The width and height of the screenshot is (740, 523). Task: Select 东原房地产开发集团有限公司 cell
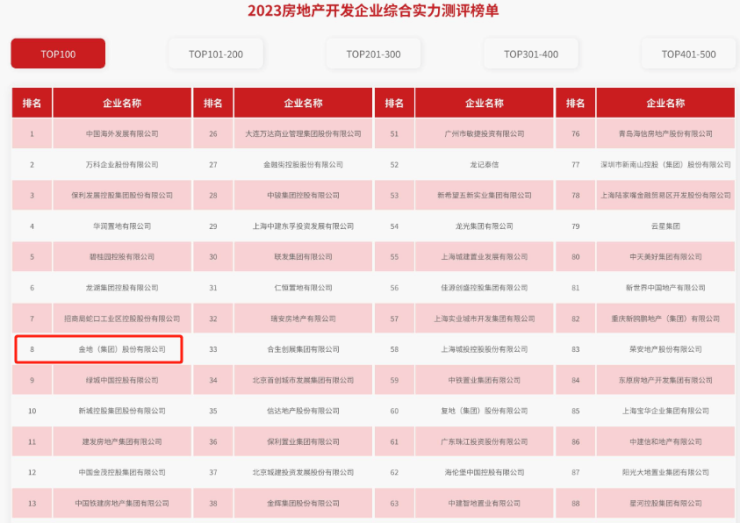(x=666, y=380)
